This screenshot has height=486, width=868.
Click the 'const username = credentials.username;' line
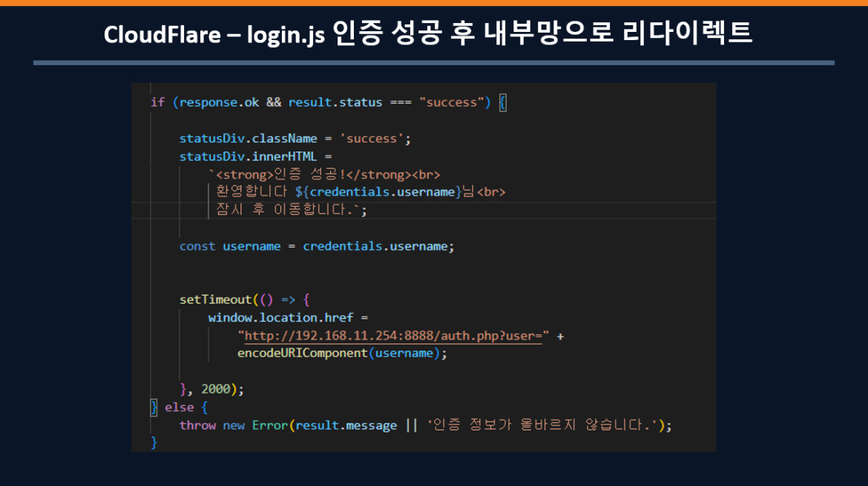(317, 246)
